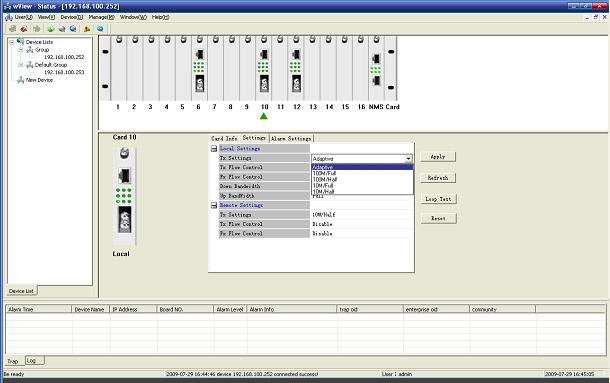Click the trap oid column header
Viewport: 610px width, 383px height.
tap(370, 309)
